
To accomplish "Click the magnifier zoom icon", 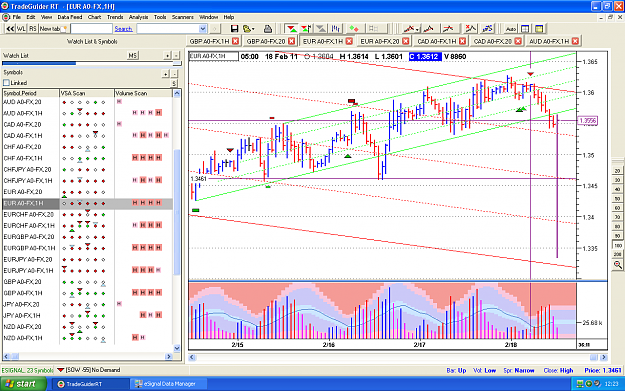I will pyautogui.click(x=617, y=265).
